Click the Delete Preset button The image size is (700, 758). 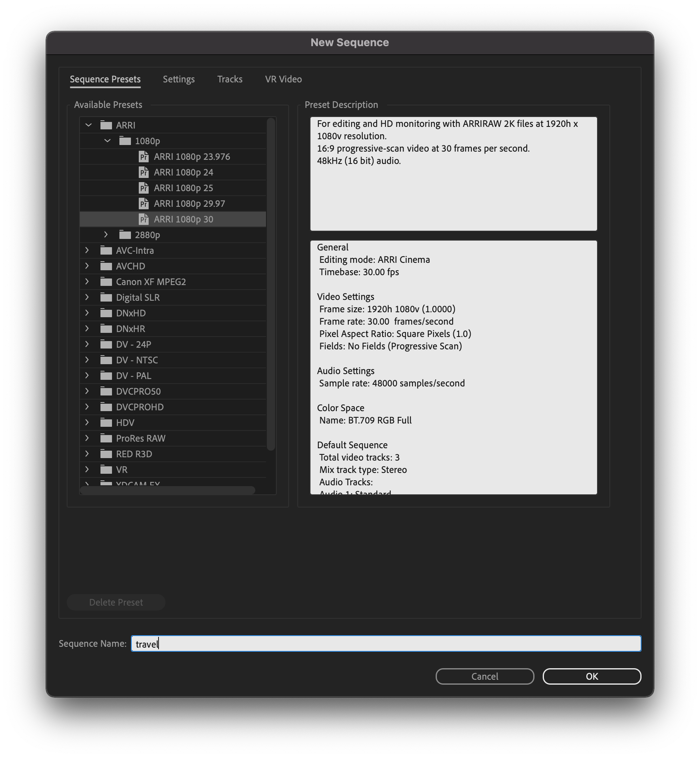116,602
